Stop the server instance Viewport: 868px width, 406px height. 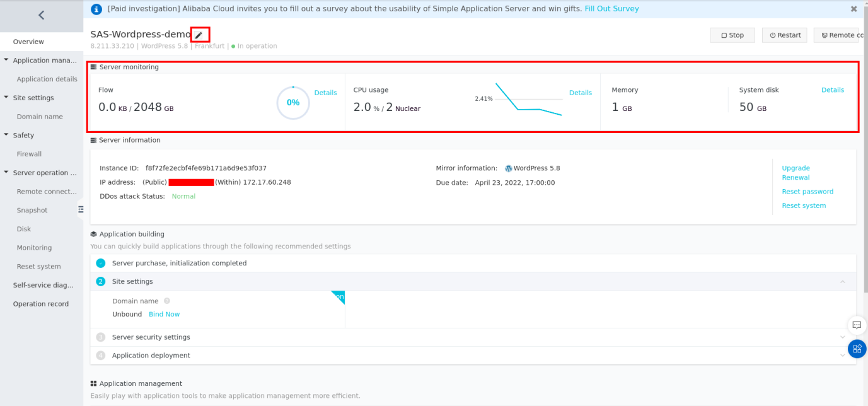click(x=732, y=35)
